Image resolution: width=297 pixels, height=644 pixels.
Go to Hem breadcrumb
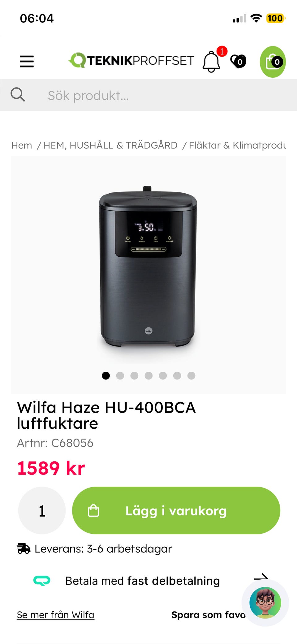[22, 145]
